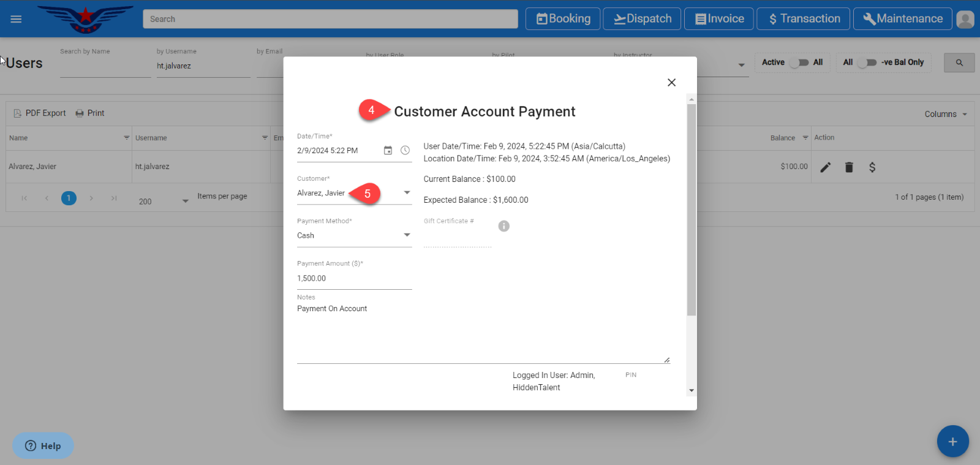The image size is (980, 465).
Task: Open the Booking menu
Action: click(563, 19)
